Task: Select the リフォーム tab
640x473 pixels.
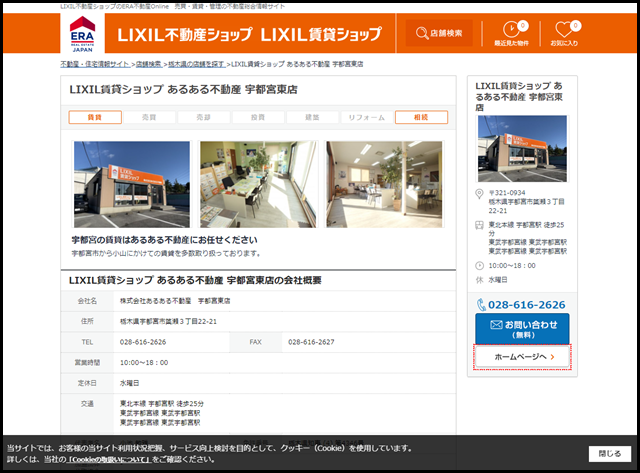Action: [367, 117]
